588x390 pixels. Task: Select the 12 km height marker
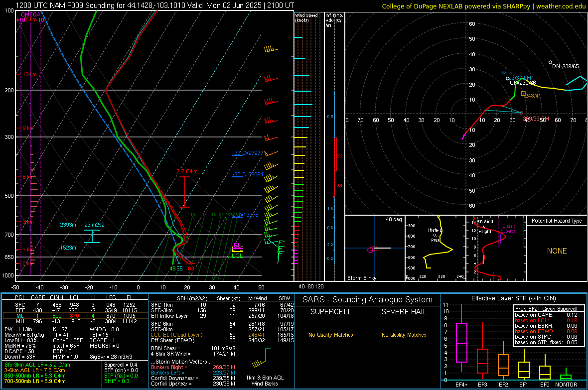click(29, 74)
